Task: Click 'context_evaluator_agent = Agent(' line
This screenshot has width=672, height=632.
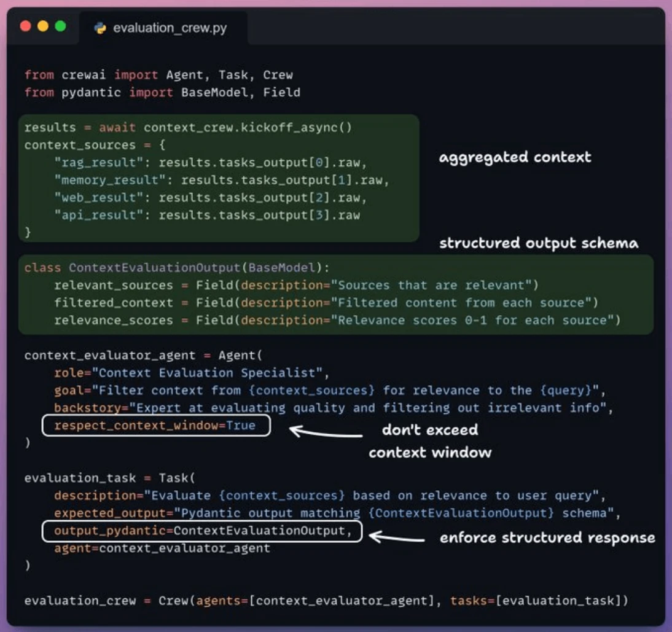Action: [143, 356]
